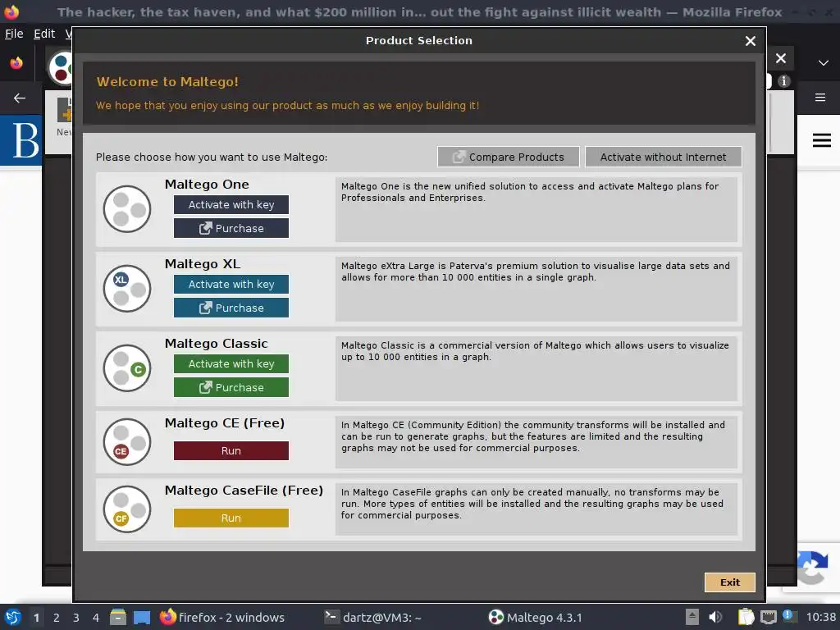Open the system start menu
840x630 pixels.
click(13, 617)
